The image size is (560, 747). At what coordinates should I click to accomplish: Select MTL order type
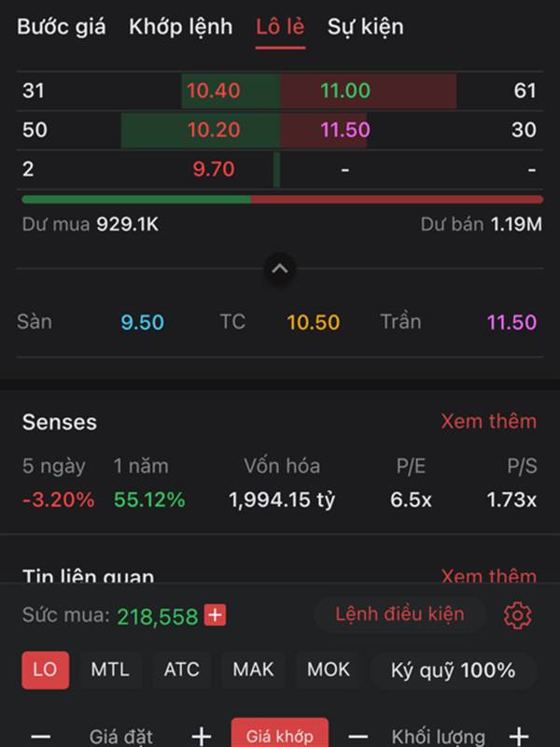click(110, 669)
